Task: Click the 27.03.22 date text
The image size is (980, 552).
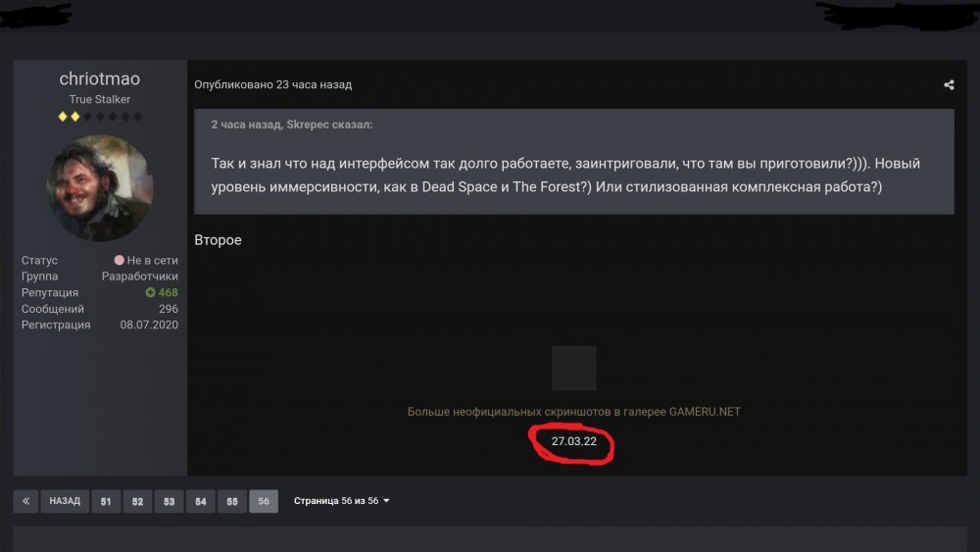Action: tap(573, 441)
